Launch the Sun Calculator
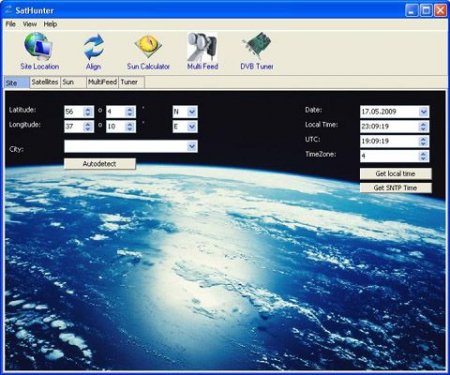The image size is (450, 375). [x=148, y=51]
